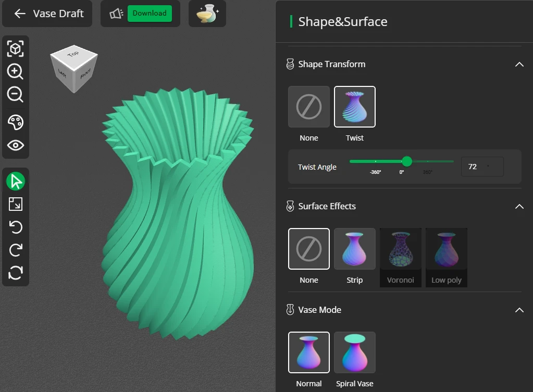Click the reset rotation circular arrows icon
Screen dimensions: 533x392
pos(15,273)
